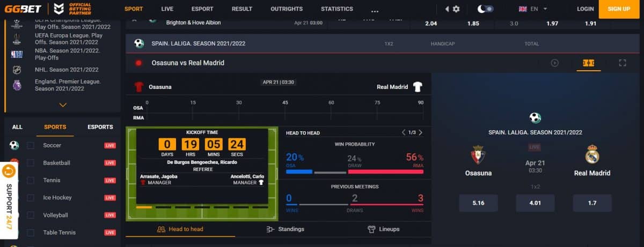Select Brighton odds 2.04
644x247 pixels.
[431, 24]
